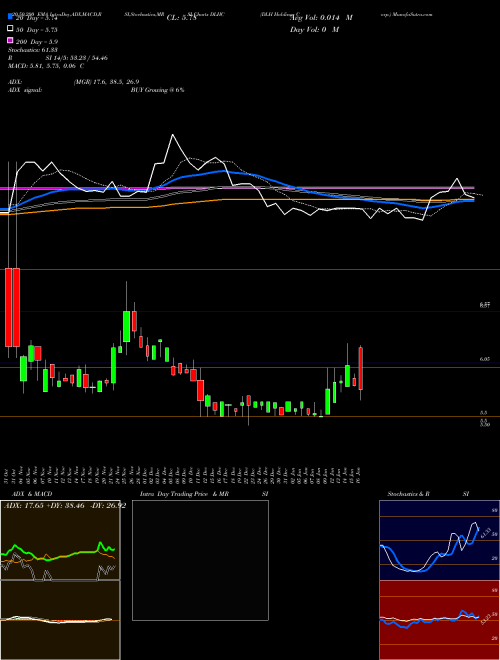Image resolution: width=500 pixels, height=660 pixels.
Task: Click the 'Avg Vol: 0.014 M' value
Action: pyautogui.click(x=321, y=18)
